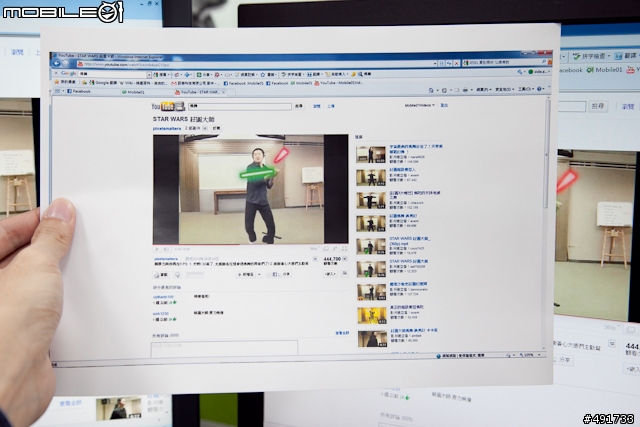Click the 分享 share button with Facebook icon
This screenshot has height=427, width=640.
[x=281, y=274]
